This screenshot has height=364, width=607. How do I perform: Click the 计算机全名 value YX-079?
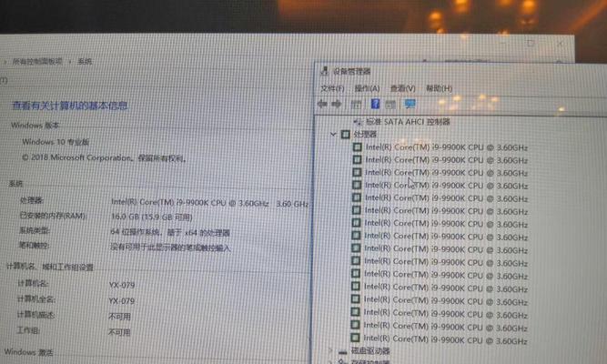click(x=122, y=301)
